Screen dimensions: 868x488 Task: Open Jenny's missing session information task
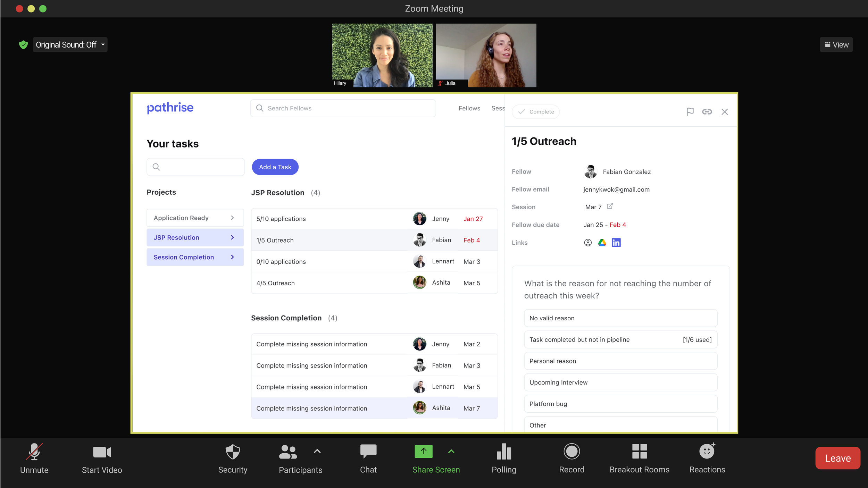pyautogui.click(x=374, y=344)
